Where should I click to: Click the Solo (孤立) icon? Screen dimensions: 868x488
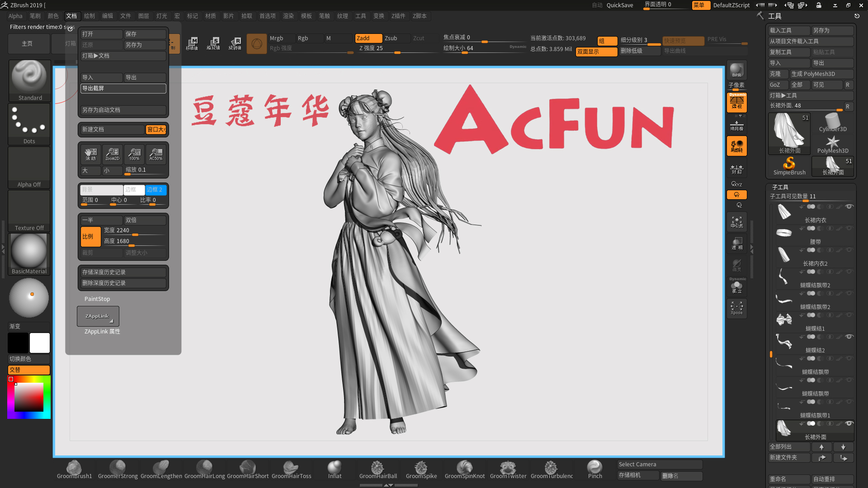click(736, 286)
